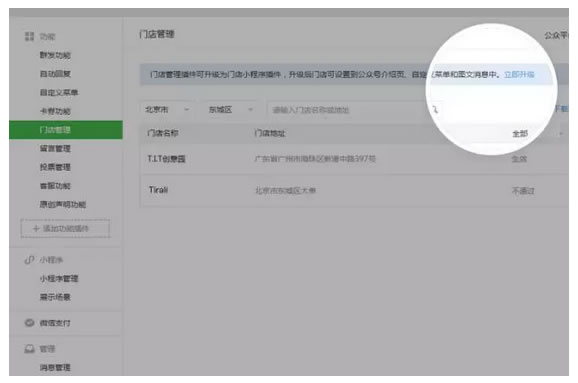Image resolution: width=578 pixels, height=383 pixels.
Task: Click the Tirali store name
Action: 158,190
